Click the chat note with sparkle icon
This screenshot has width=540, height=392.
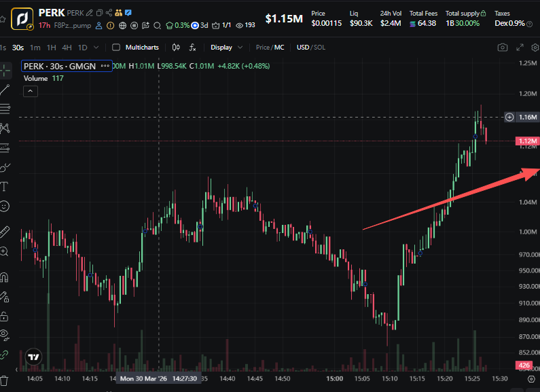[x=145, y=26]
